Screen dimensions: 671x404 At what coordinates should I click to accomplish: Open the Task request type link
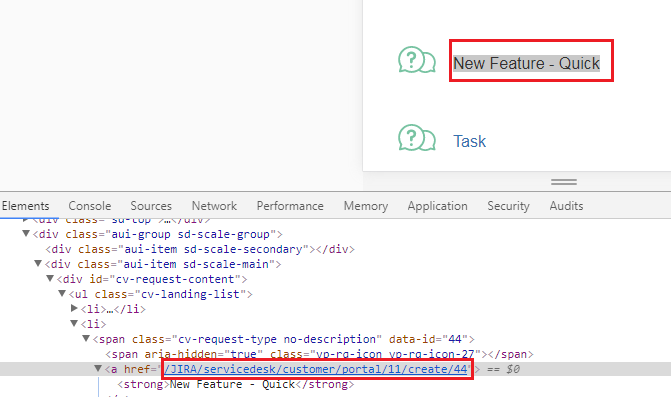469,141
